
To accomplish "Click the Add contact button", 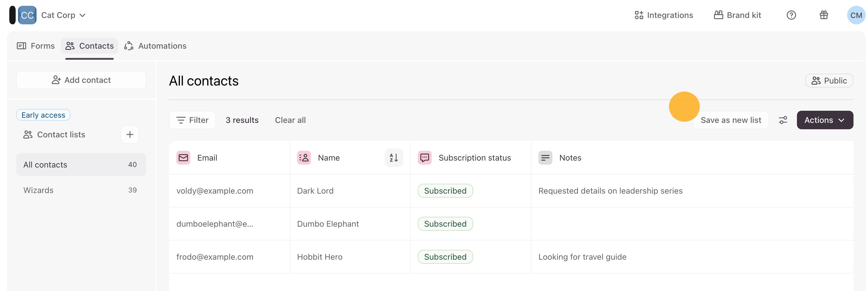I will point(81,80).
